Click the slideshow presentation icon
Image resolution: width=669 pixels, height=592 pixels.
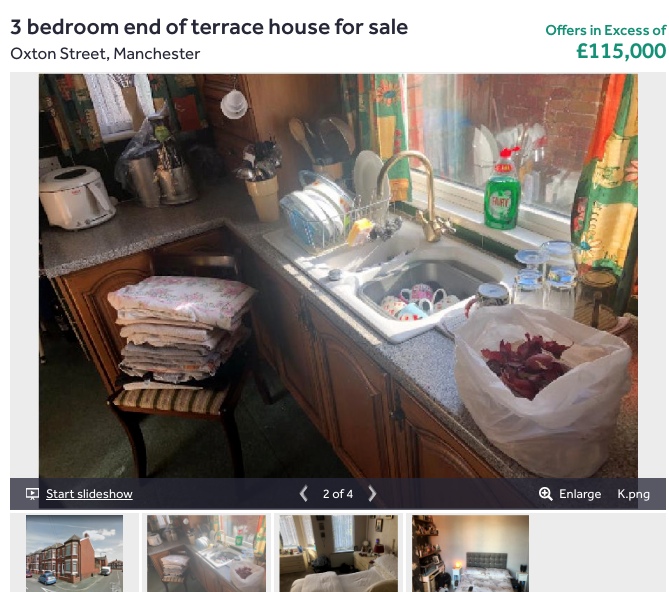point(32,494)
